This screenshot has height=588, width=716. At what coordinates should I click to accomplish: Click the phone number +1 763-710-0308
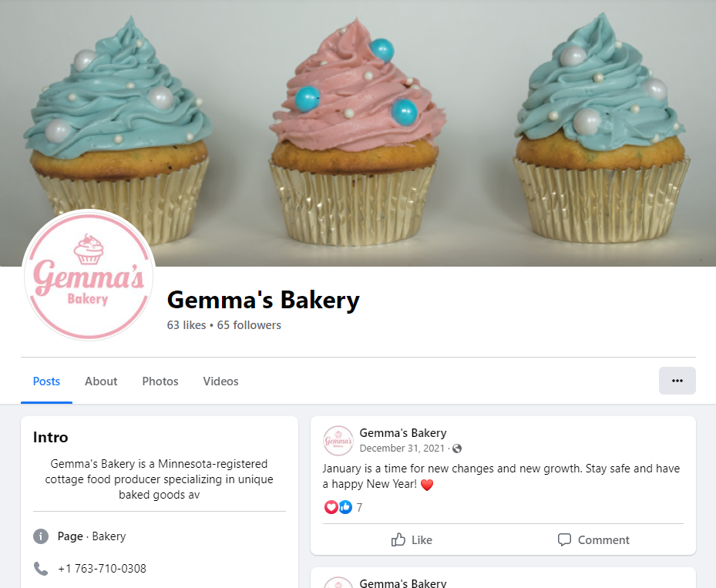tap(103, 569)
